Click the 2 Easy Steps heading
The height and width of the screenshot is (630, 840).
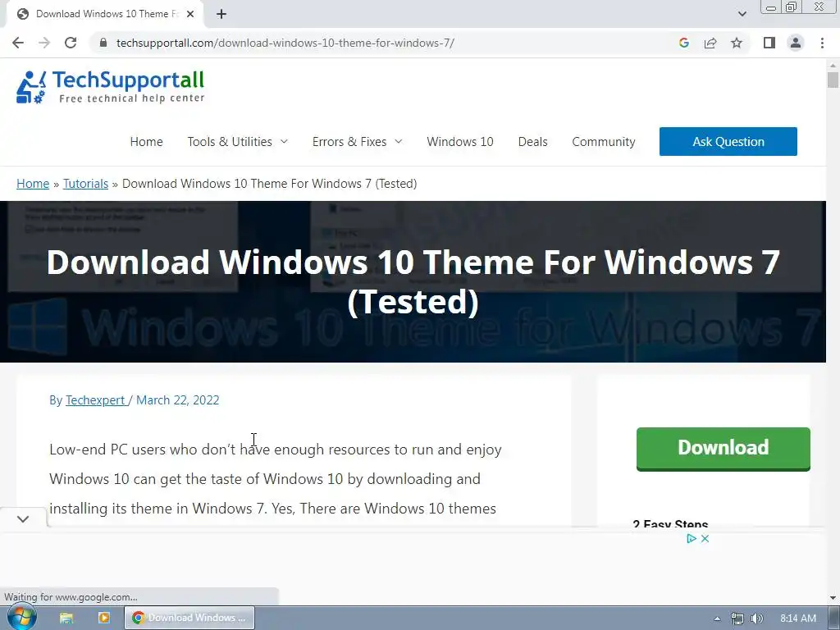[x=670, y=523]
